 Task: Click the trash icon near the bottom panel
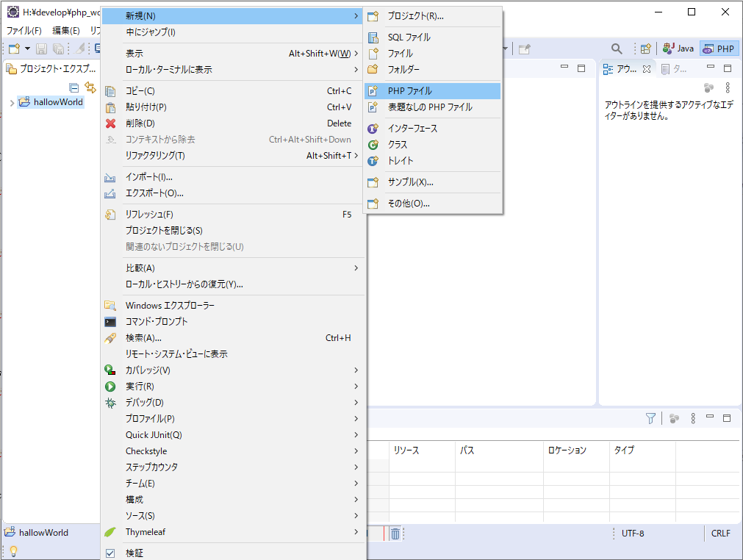pos(395,533)
